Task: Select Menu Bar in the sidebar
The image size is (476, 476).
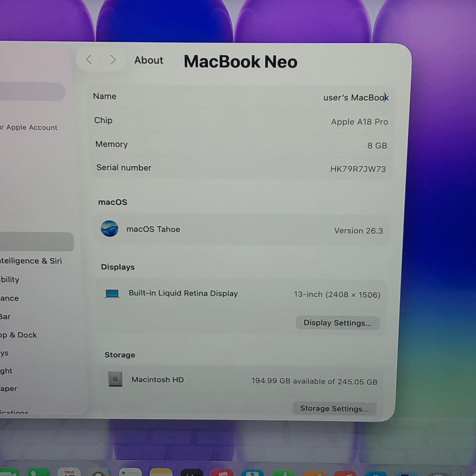Action: coord(5,317)
